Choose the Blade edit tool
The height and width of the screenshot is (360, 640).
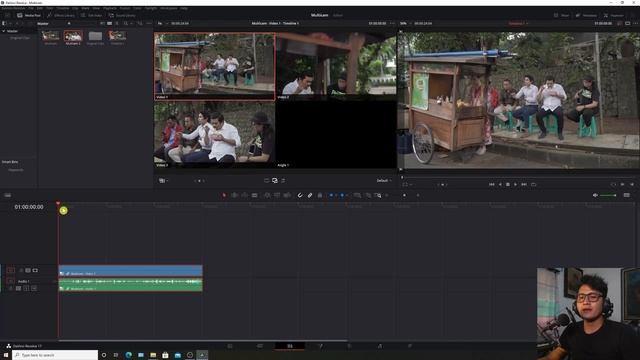tap(255, 196)
